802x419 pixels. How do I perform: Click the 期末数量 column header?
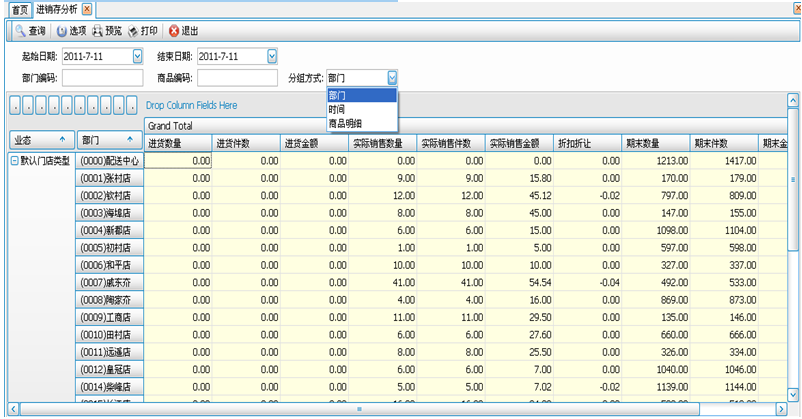(x=656, y=143)
